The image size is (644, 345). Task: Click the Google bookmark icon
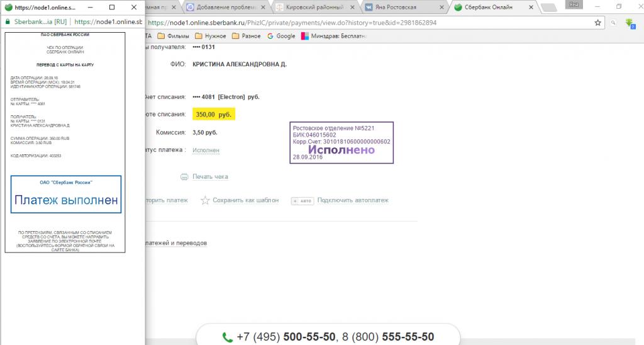point(270,36)
